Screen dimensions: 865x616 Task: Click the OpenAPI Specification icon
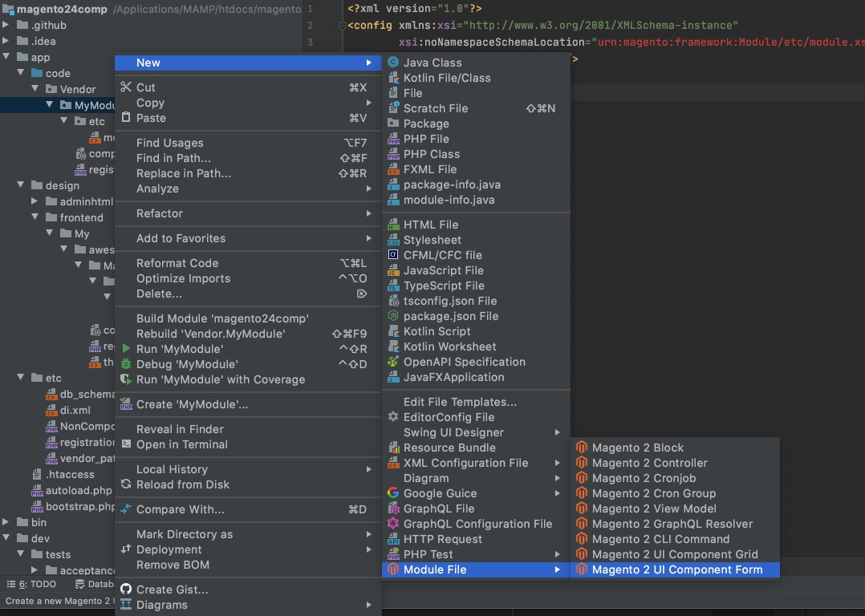pyautogui.click(x=393, y=362)
